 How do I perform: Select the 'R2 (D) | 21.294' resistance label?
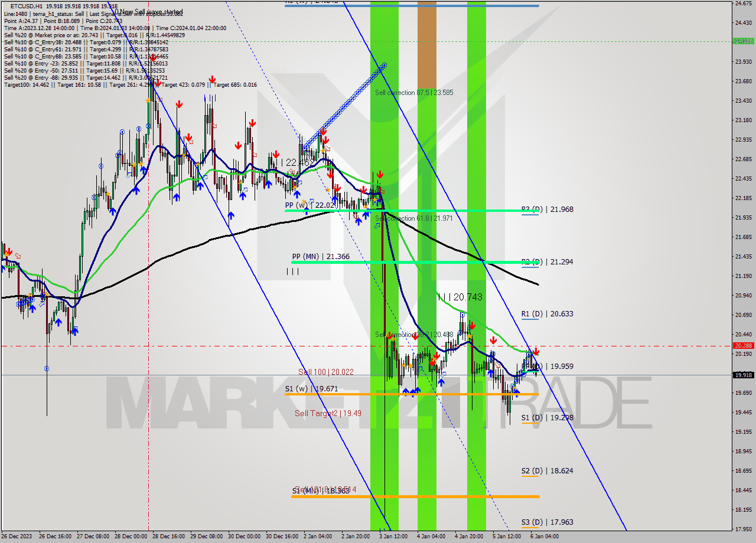(x=547, y=261)
